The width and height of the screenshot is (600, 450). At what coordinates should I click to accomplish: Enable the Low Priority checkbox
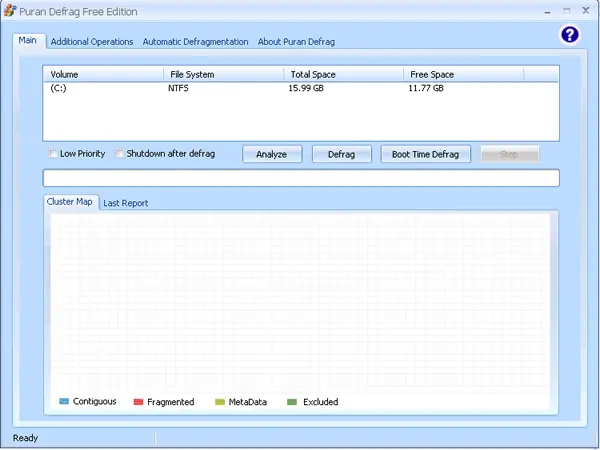(x=53, y=153)
